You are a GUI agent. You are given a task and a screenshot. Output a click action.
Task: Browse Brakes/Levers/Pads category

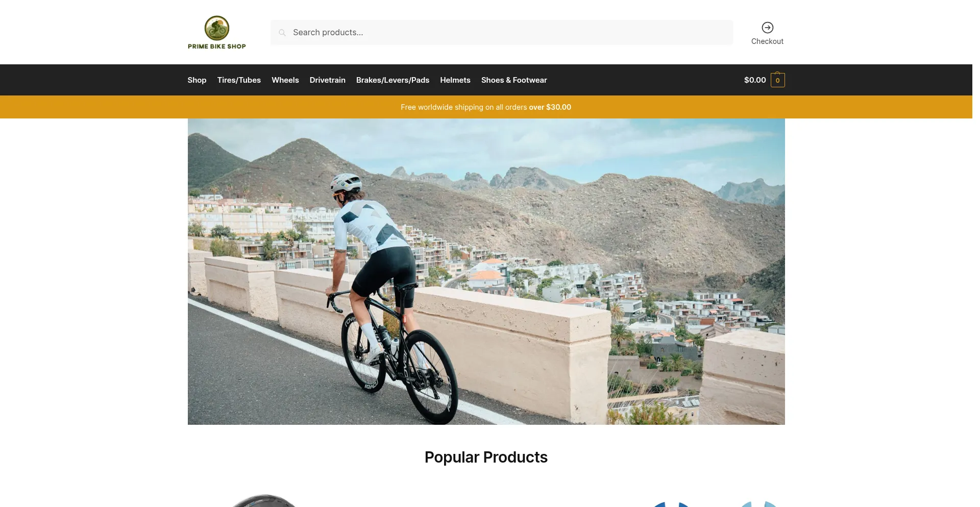393,80
